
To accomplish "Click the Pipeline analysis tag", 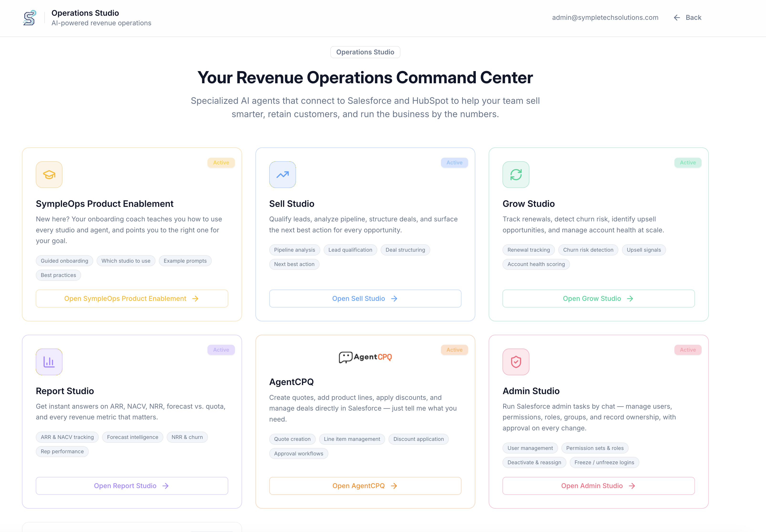I will coord(295,250).
